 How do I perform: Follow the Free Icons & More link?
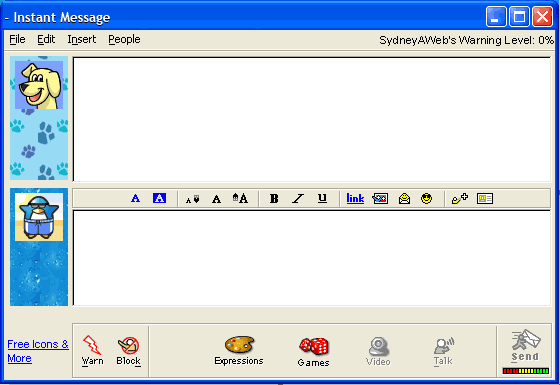click(x=38, y=351)
